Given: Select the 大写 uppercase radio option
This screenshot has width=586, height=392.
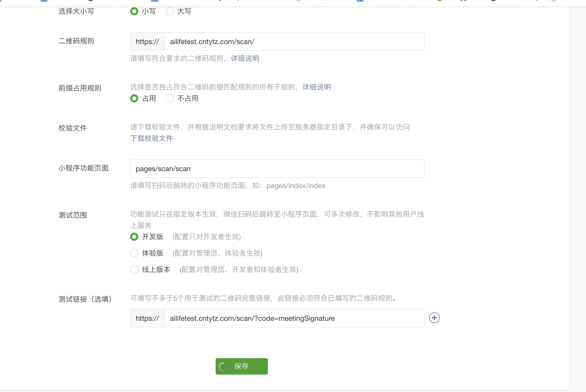Looking at the screenshot, I should point(170,11).
